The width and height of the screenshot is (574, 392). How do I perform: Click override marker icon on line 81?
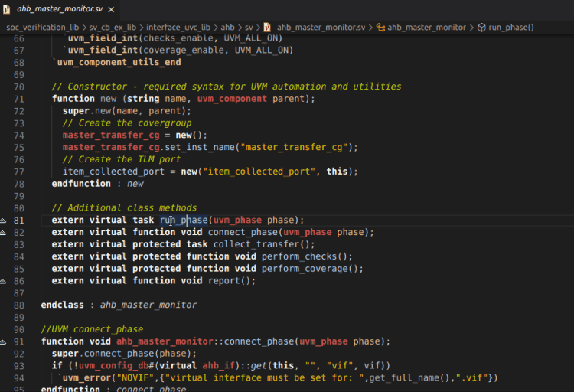3,220
